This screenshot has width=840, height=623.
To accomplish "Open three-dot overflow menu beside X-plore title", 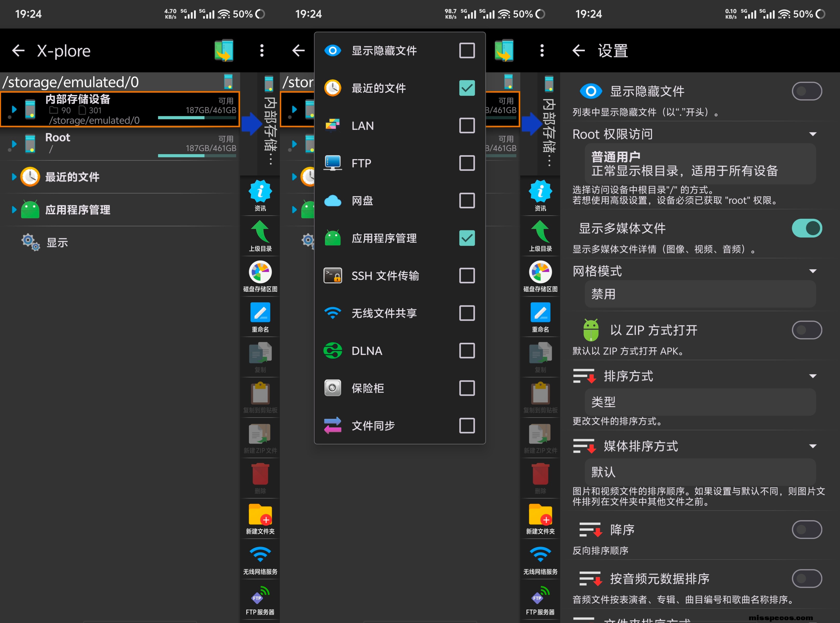I will point(261,51).
